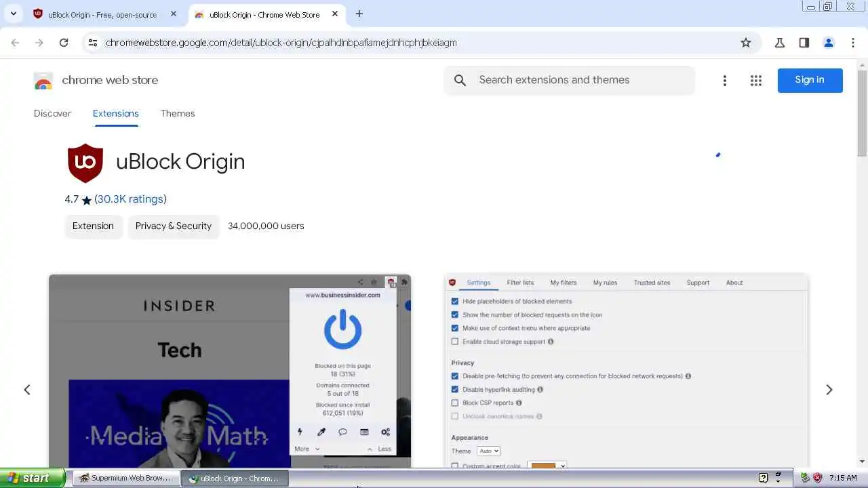Go back to the previous page
868x488 pixels.
pyautogui.click(x=15, y=42)
